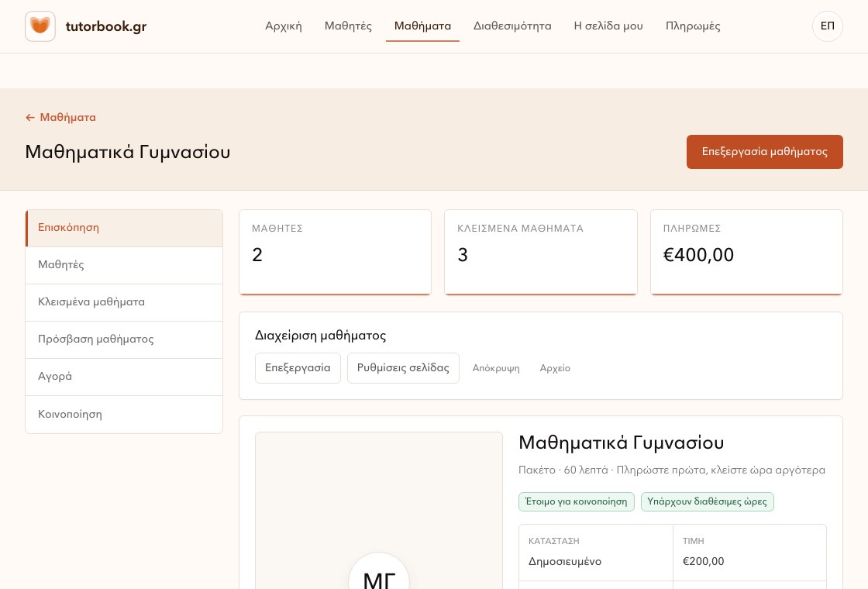Click the tutorbook.gr brand name
868x589 pixels.
tap(105, 26)
